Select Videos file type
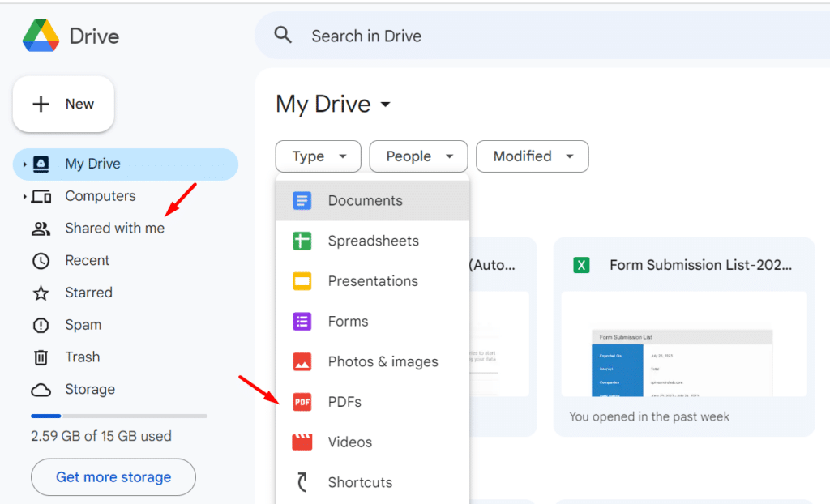Image resolution: width=830 pixels, height=504 pixels. click(x=349, y=442)
